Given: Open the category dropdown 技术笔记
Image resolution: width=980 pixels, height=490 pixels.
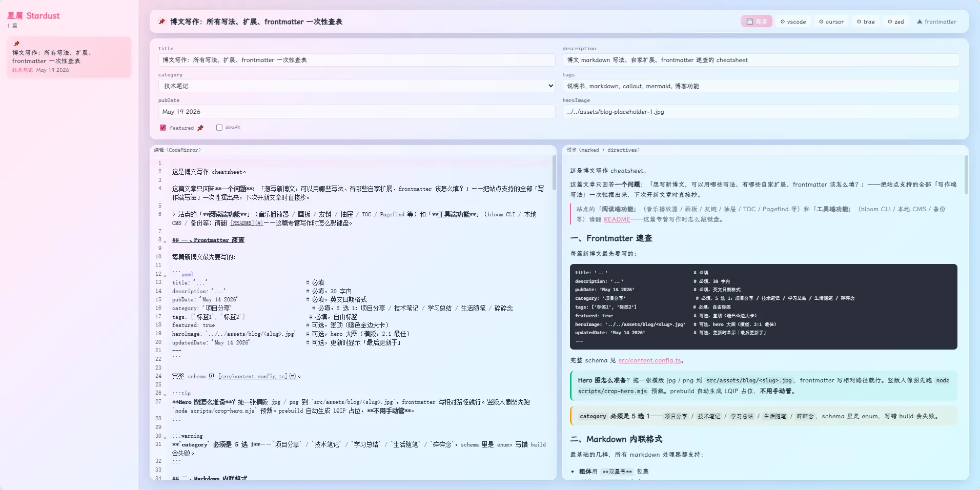Looking at the screenshot, I should [357, 86].
